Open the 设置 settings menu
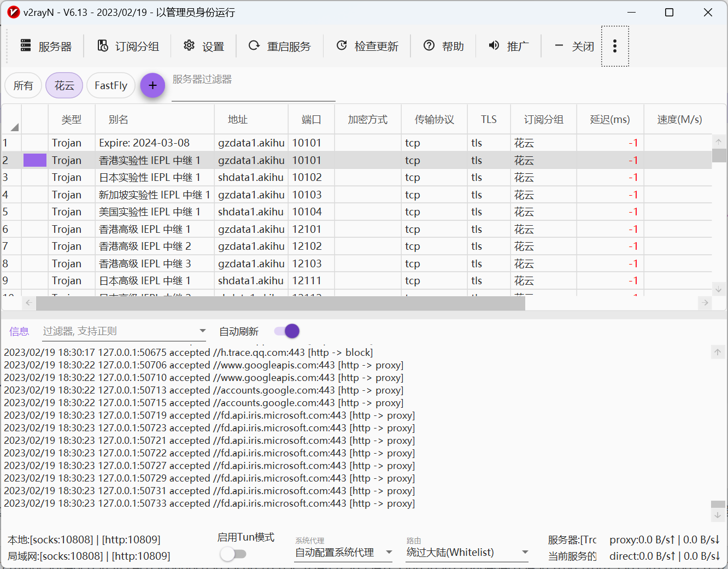Image resolution: width=728 pixels, height=569 pixels. pyautogui.click(x=203, y=46)
